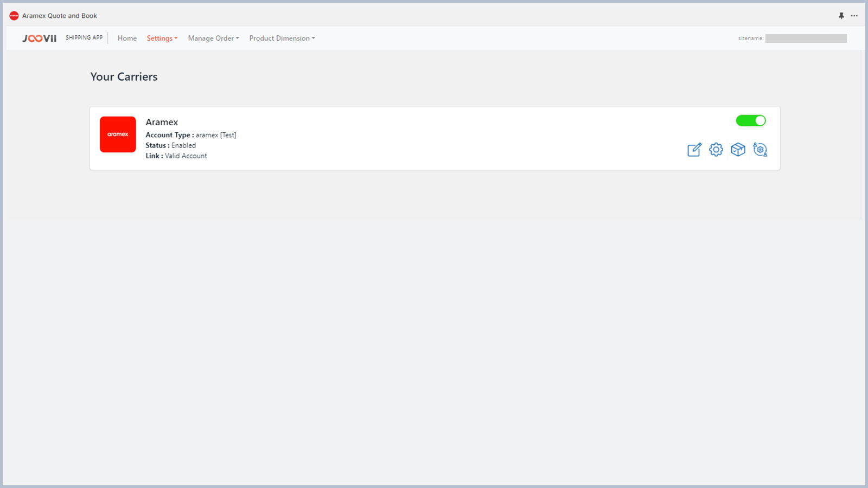868x488 pixels.
Task: Click the red Aramex logo thumbnail
Action: [x=118, y=134]
